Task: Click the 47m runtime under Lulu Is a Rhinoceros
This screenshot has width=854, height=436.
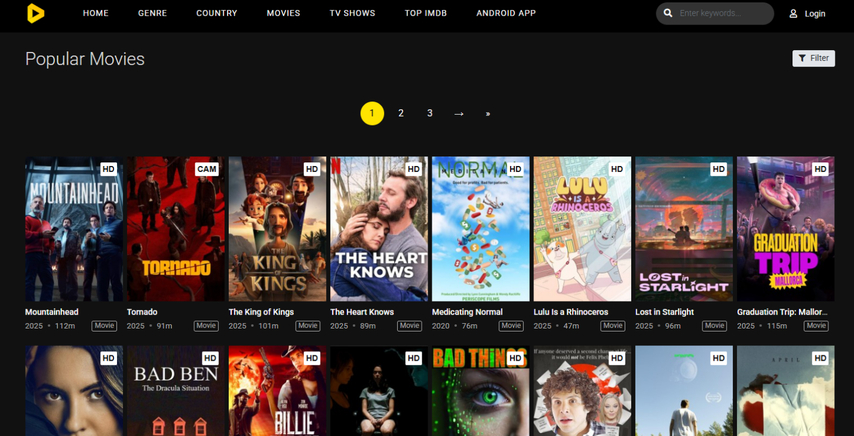Action: [x=572, y=326]
